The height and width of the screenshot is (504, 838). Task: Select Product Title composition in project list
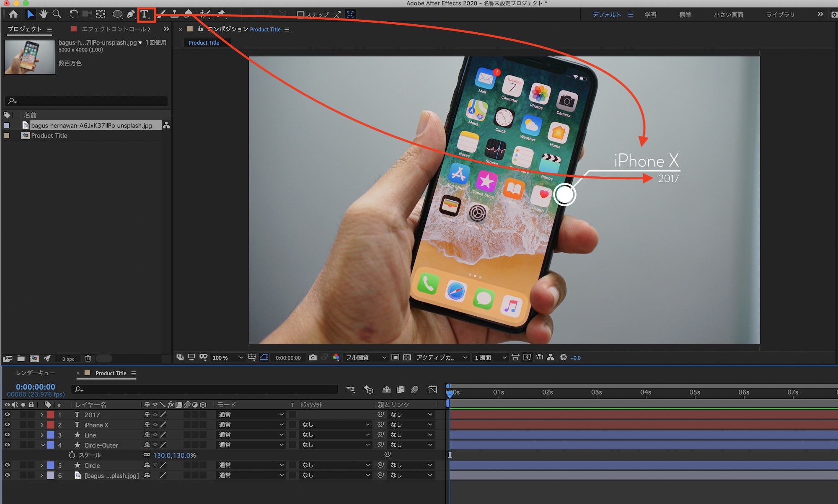tap(49, 136)
